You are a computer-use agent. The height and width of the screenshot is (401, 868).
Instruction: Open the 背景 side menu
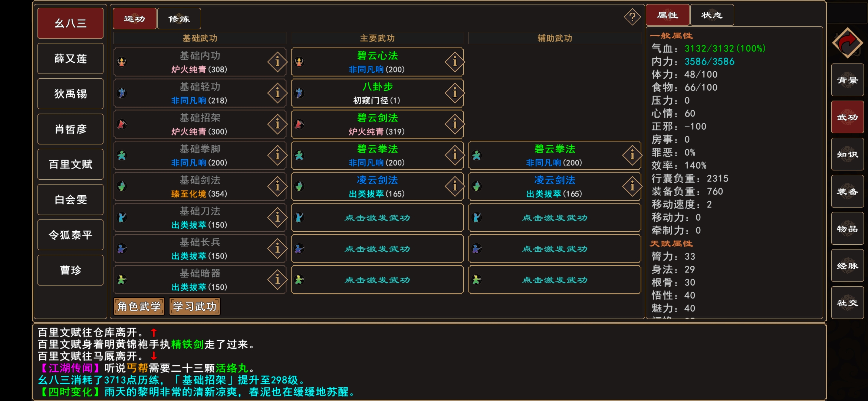click(x=847, y=80)
